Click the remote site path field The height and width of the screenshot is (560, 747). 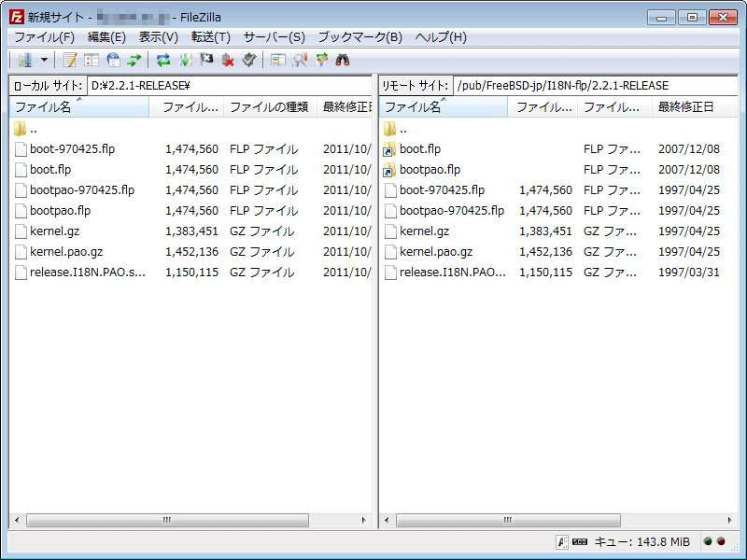pyautogui.click(x=596, y=86)
